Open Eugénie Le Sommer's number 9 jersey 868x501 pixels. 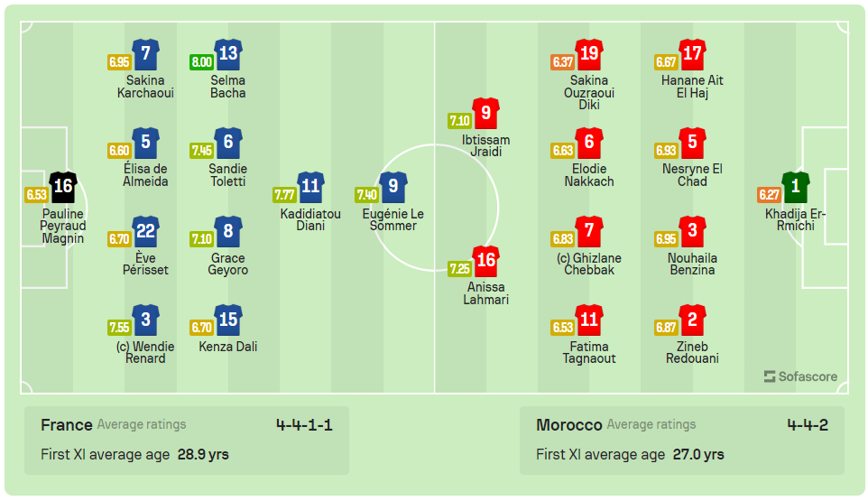[393, 187]
